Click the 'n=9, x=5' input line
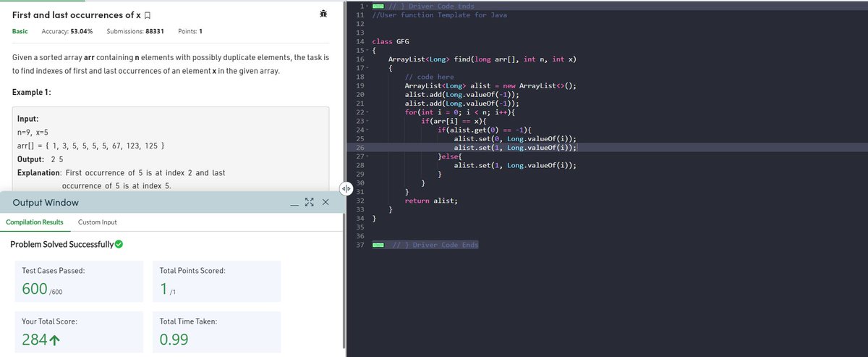868x357 pixels. pos(33,133)
